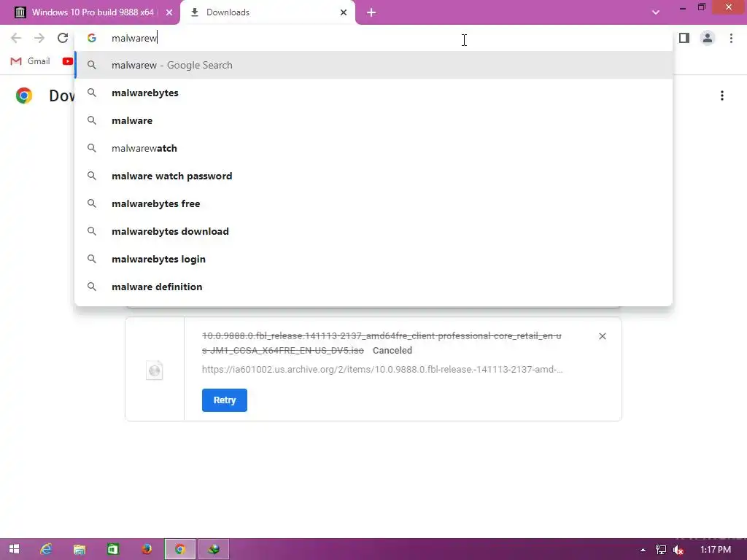Select 'malwarew - Google Search' suggestion
The width and height of the screenshot is (747, 560).
point(373,65)
